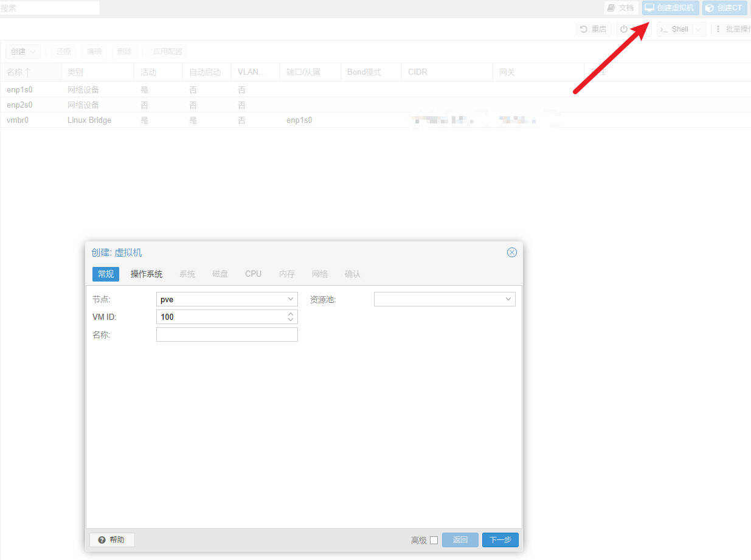Open the 批量操作 bulk actions menu
The height and width of the screenshot is (560, 751).
(732, 29)
